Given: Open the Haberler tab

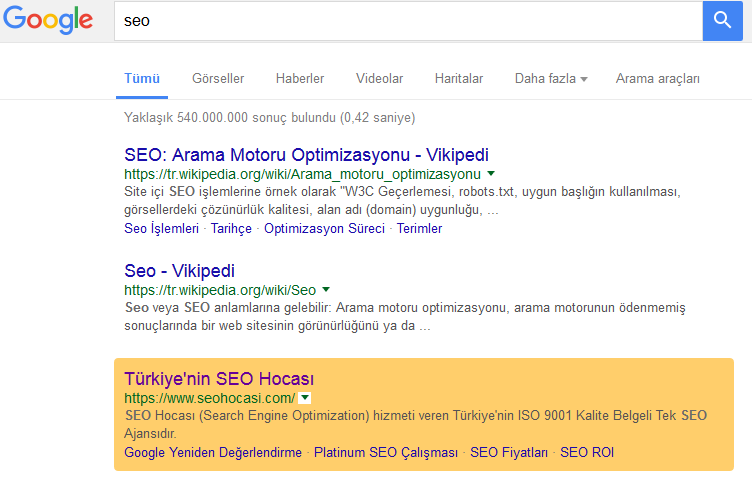Looking at the screenshot, I should (x=300, y=78).
